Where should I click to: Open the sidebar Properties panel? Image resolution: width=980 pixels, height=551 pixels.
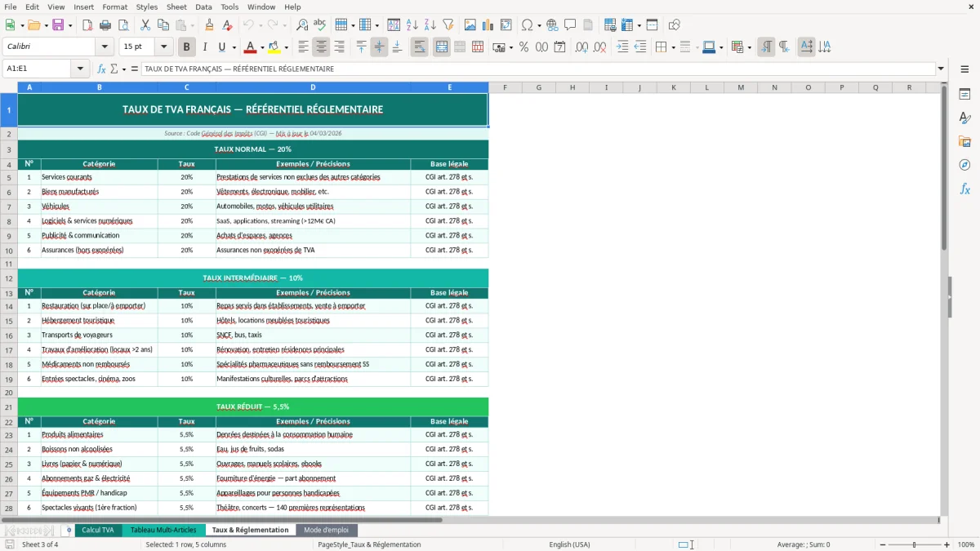964,95
